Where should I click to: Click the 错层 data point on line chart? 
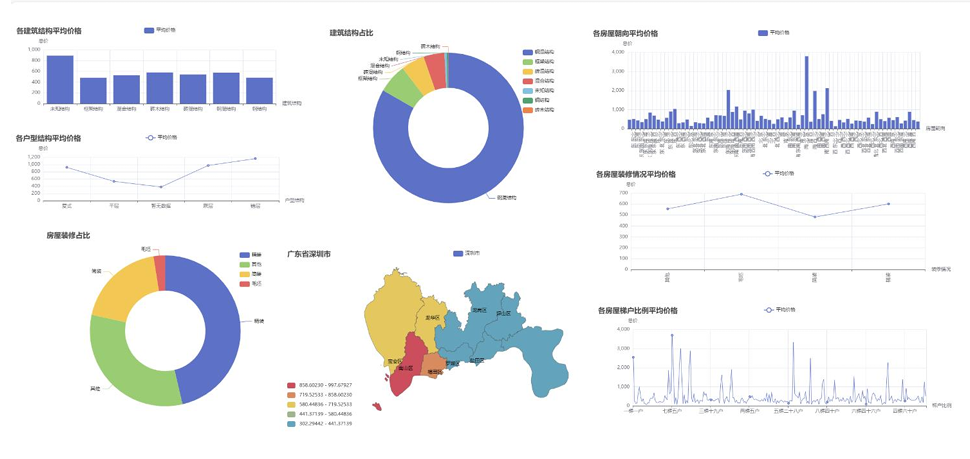coord(255,158)
